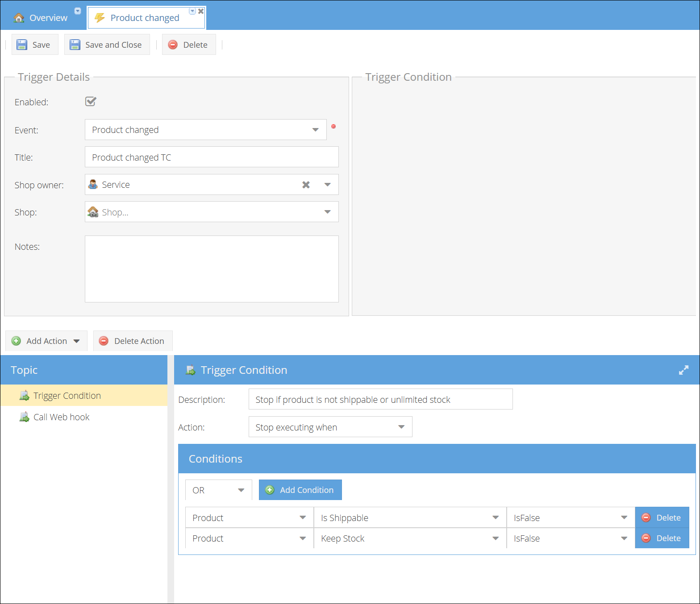Click the Save and Close button
This screenshot has width=700, height=604.
tap(107, 45)
